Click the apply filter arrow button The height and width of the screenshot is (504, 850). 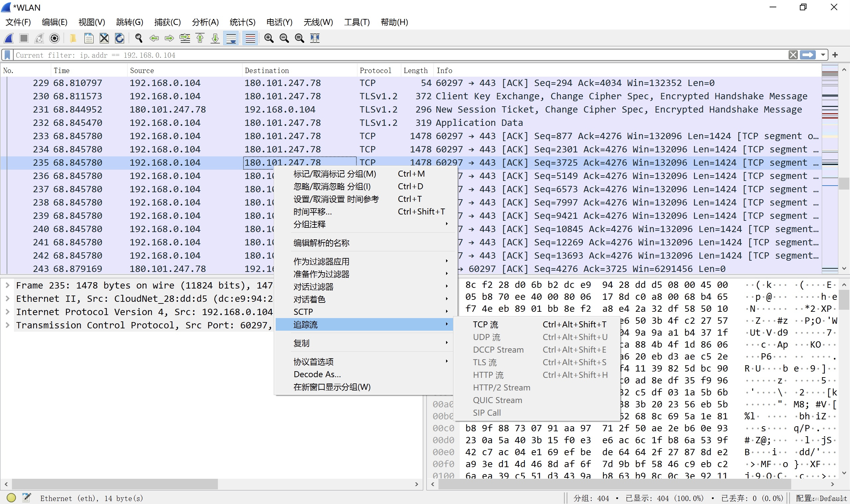[808, 55]
